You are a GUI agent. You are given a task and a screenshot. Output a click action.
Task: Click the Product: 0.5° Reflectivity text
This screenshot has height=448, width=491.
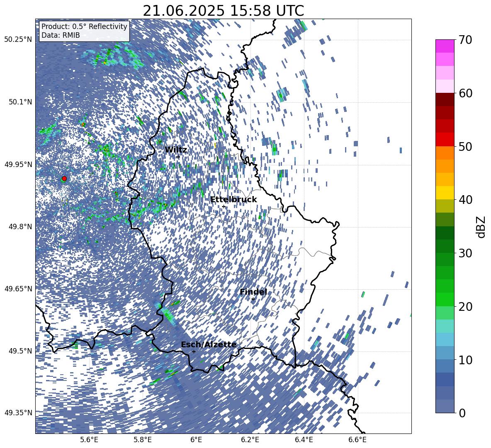pos(84,26)
